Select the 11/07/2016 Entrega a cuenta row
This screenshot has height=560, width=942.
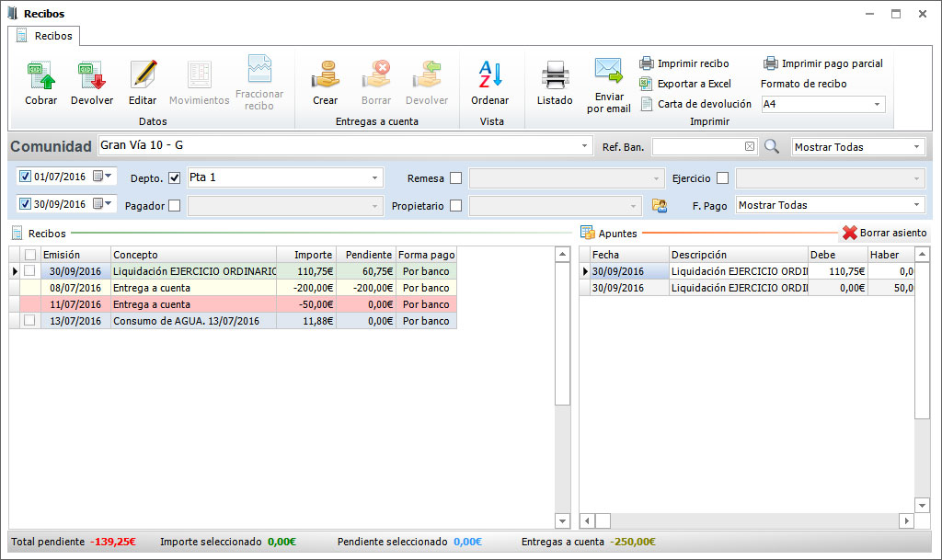233,304
